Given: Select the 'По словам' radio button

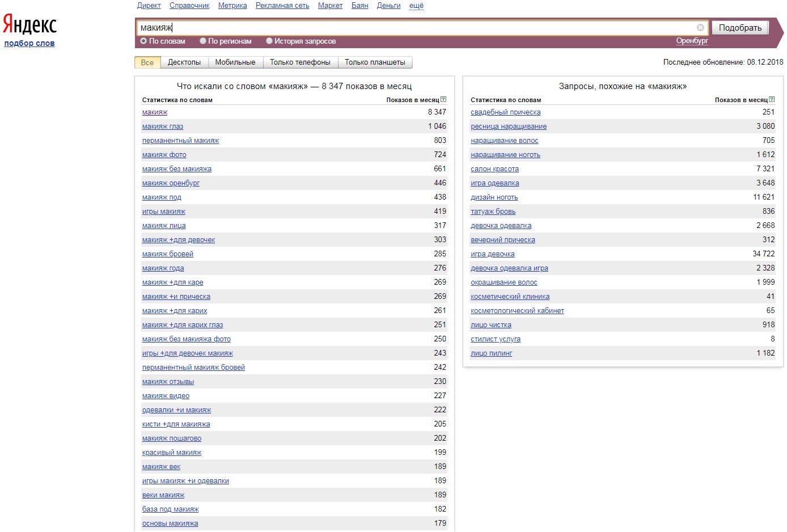Looking at the screenshot, I should point(143,41).
